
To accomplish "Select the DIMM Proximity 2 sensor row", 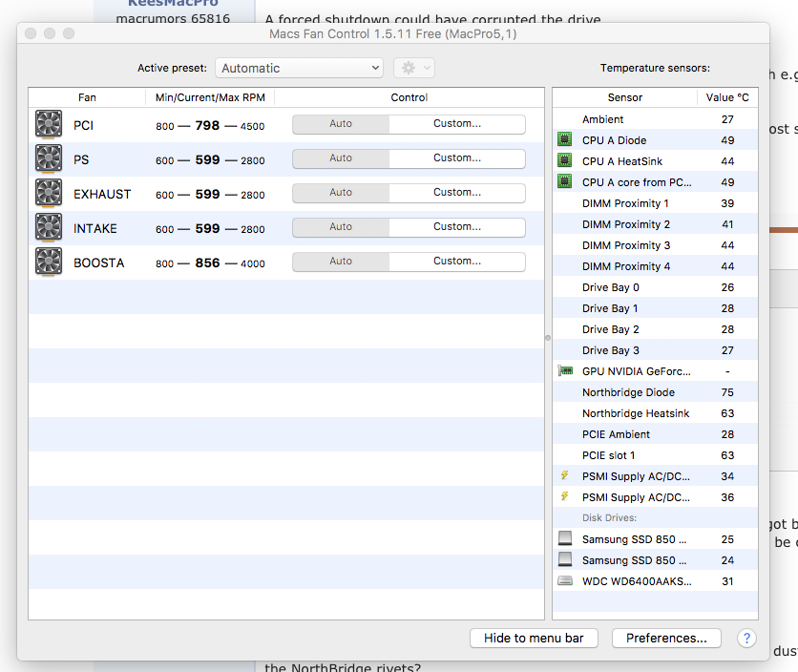I will (x=655, y=224).
